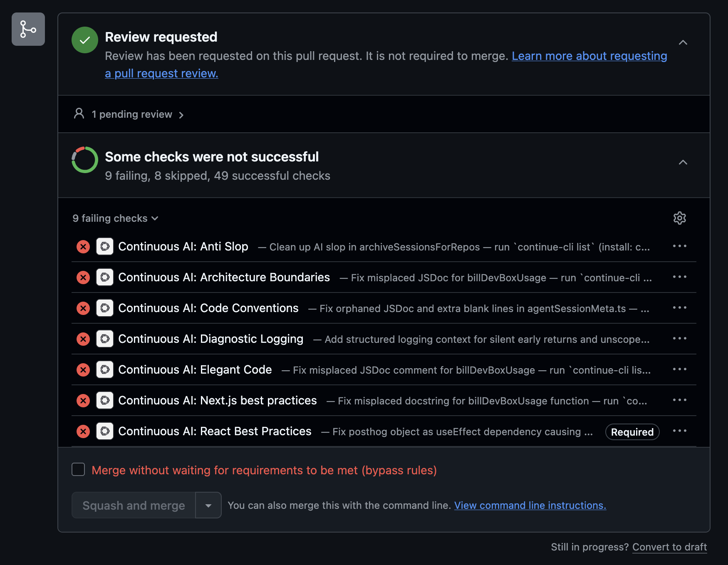728x565 pixels.
Task: Enable merge without waiting for requirements
Action: 78,469
